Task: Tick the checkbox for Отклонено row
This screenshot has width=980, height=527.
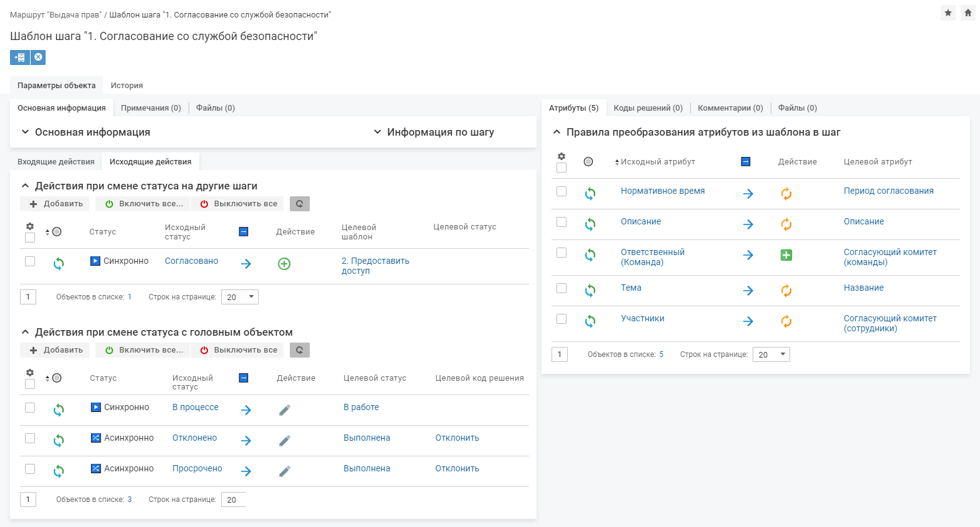Action: [x=30, y=438]
